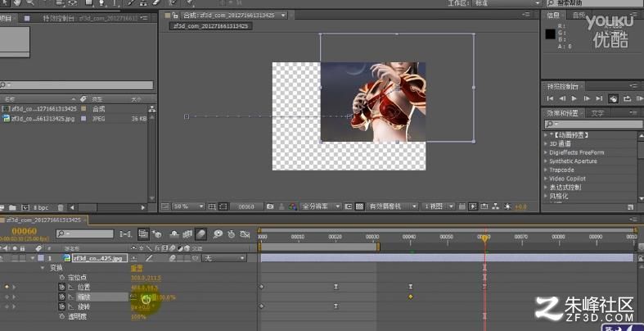This screenshot has height=331, width=644.
Task: Toggle the transparency grid button
Action: pyautogui.click(x=359, y=206)
